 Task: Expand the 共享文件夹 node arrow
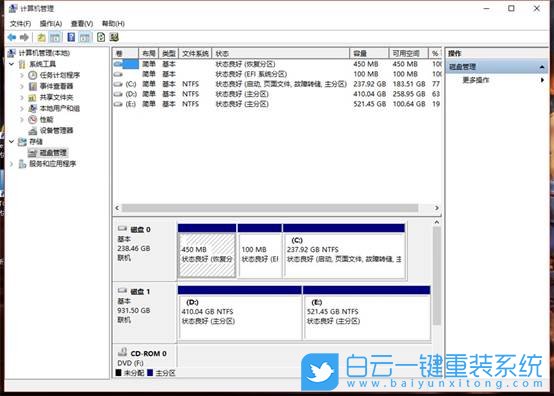[x=22, y=97]
